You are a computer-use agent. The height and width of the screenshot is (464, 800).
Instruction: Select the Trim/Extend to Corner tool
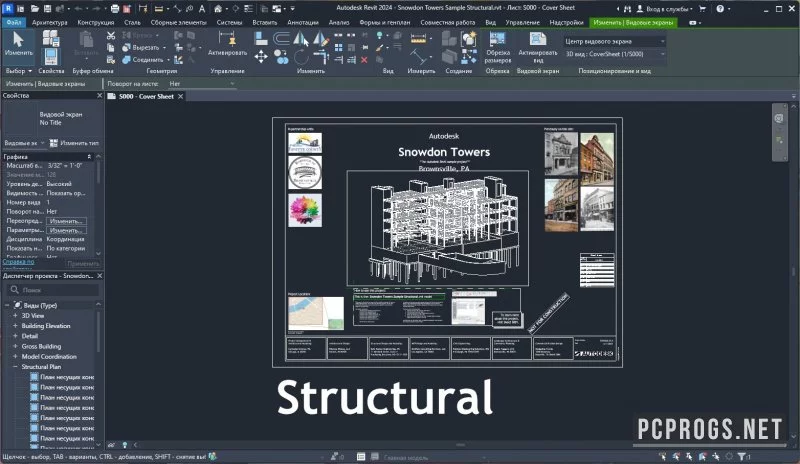coord(320,56)
